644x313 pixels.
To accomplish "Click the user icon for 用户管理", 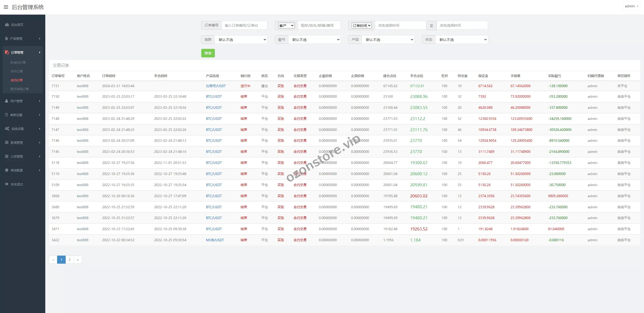I will click(7, 101).
